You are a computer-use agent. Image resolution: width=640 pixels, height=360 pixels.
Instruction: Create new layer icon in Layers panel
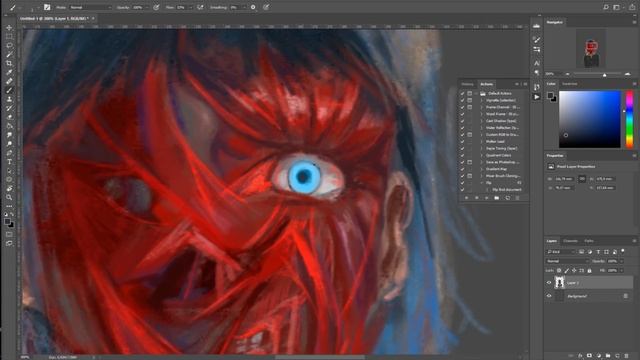pos(617,356)
